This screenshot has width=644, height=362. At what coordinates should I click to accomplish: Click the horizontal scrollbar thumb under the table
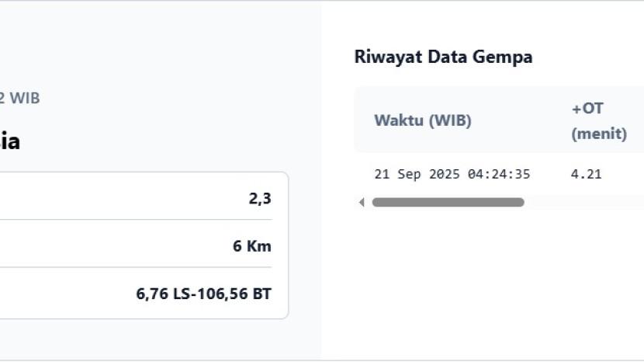pyautogui.click(x=448, y=203)
